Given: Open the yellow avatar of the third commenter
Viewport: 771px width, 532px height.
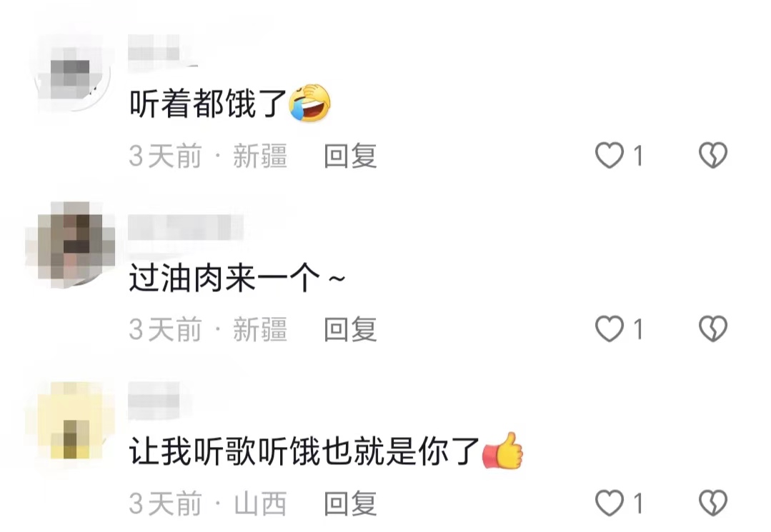Looking at the screenshot, I should click(x=73, y=421).
